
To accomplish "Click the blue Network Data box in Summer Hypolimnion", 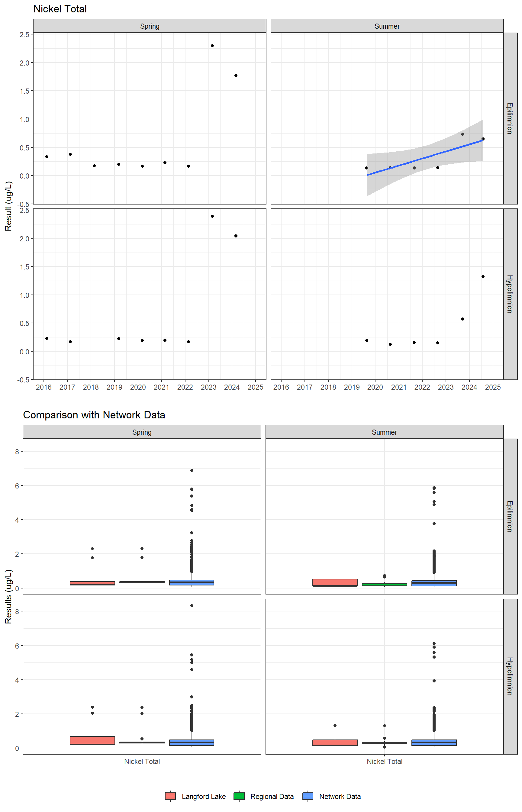I will [x=434, y=743].
